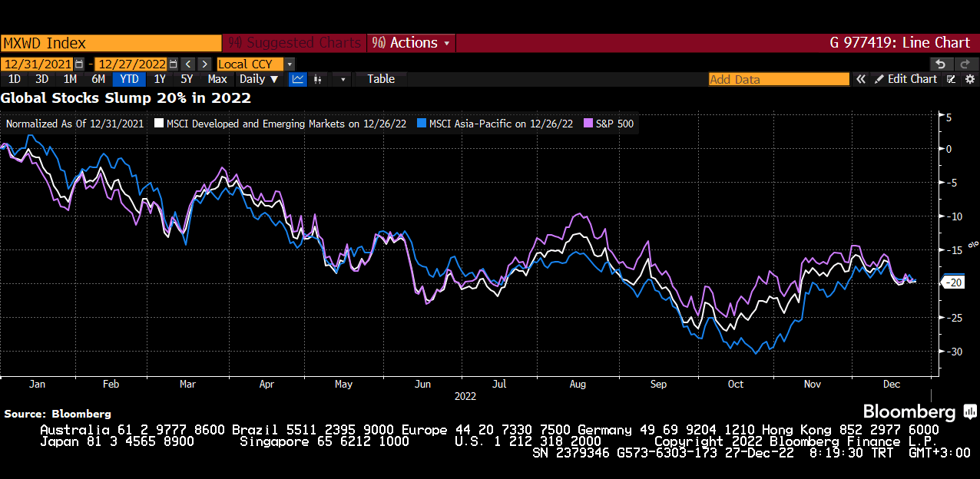The image size is (980, 479).
Task: Click purple S&P 500 legend swatch
Action: tap(588, 124)
